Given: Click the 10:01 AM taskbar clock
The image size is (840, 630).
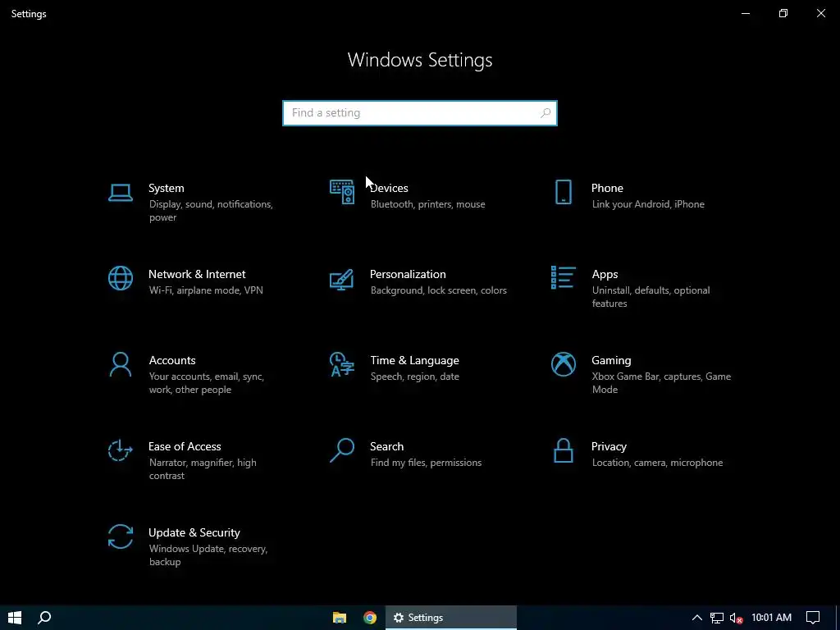Looking at the screenshot, I should 771,618.
